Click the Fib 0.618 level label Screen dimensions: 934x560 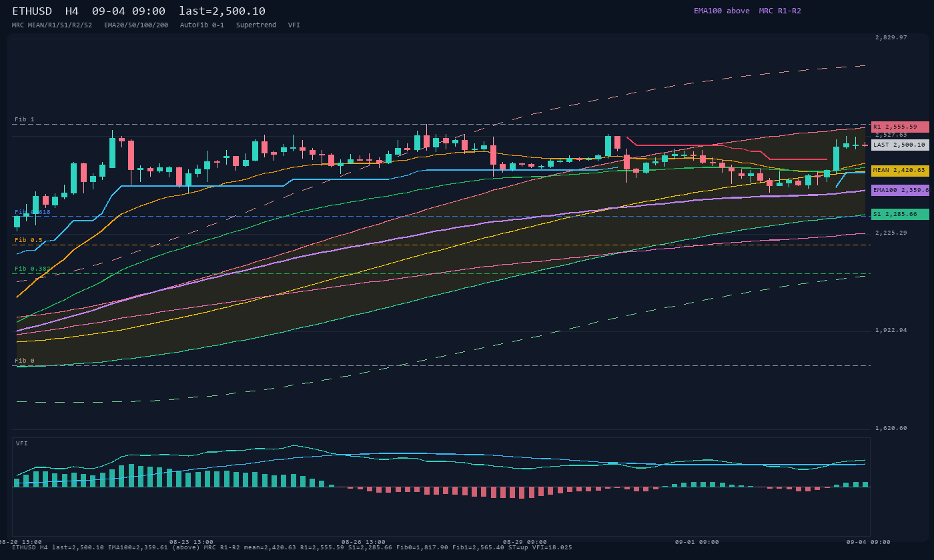click(x=33, y=212)
